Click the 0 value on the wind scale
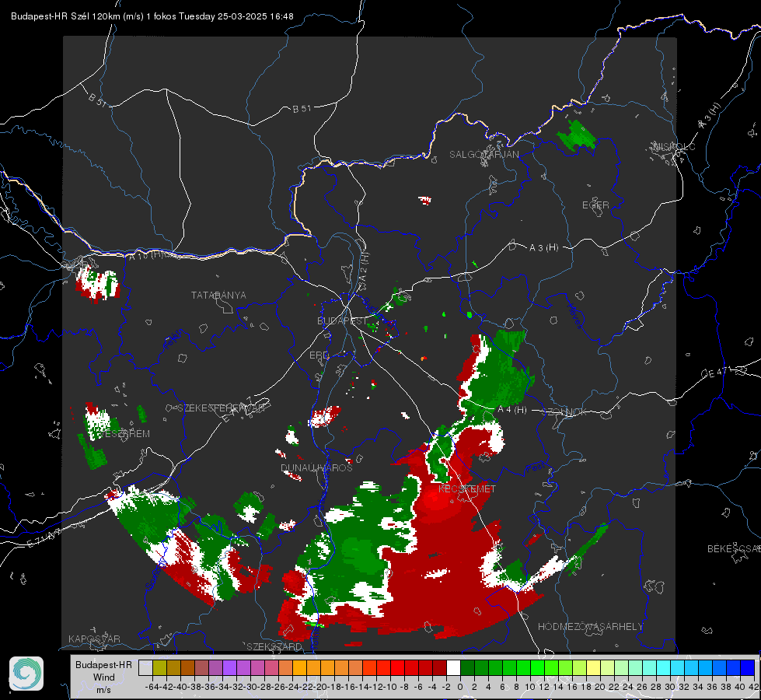The image size is (761, 700). pos(460,687)
